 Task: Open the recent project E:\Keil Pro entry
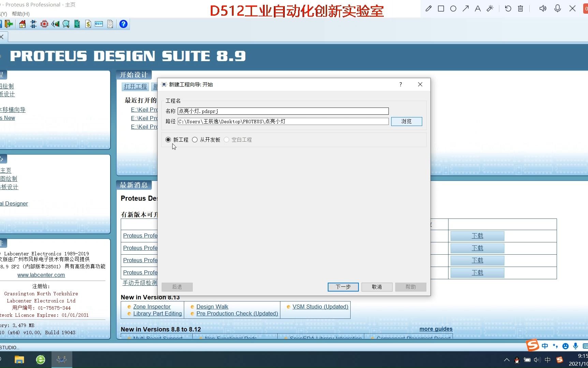pyautogui.click(x=144, y=110)
